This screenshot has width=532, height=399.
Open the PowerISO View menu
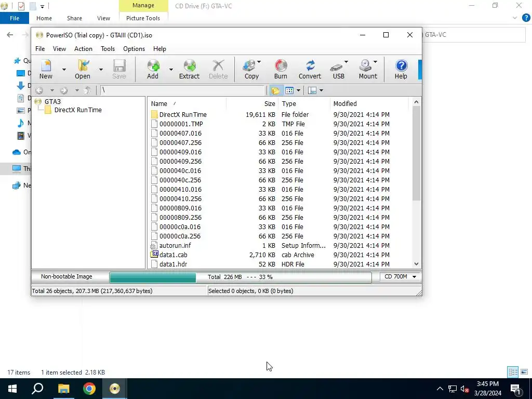click(59, 49)
